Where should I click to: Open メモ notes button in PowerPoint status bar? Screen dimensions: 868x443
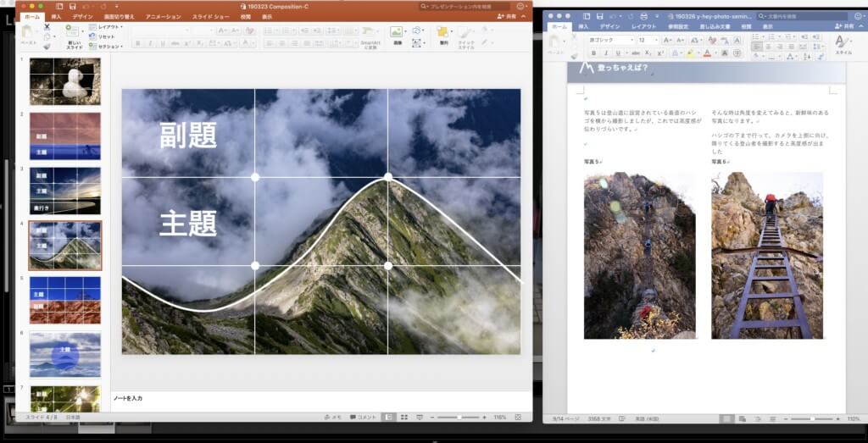[332, 417]
